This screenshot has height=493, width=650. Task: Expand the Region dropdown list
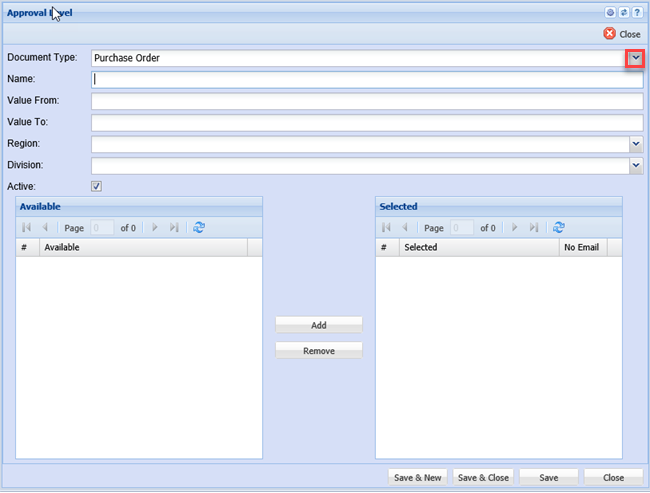[x=635, y=144]
